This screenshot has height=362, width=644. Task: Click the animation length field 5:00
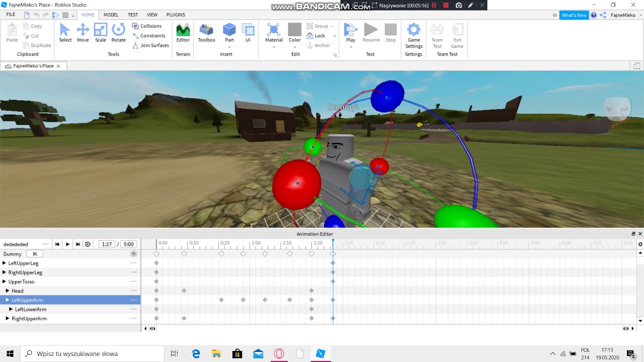pos(129,244)
